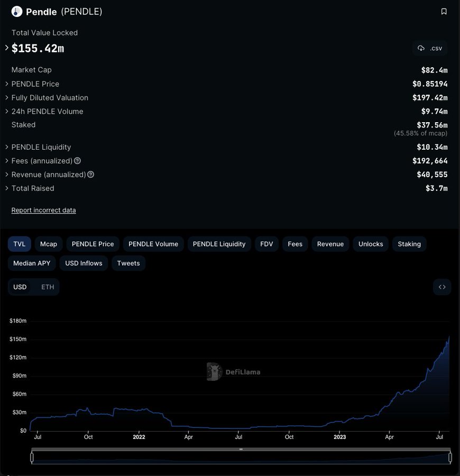Expand the Revenue (annualized) row
The height and width of the screenshot is (476, 460).
(7, 175)
